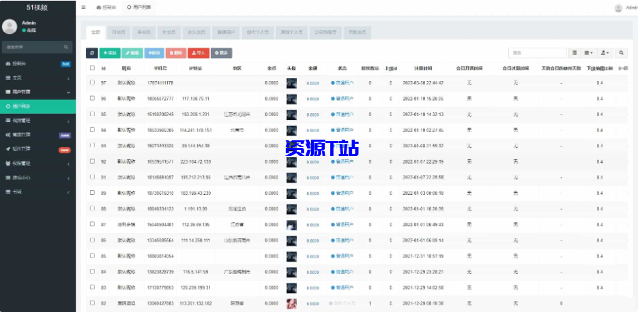The image size is (644, 312).
Task: Click phone number 17674111178
Action: 160,83
